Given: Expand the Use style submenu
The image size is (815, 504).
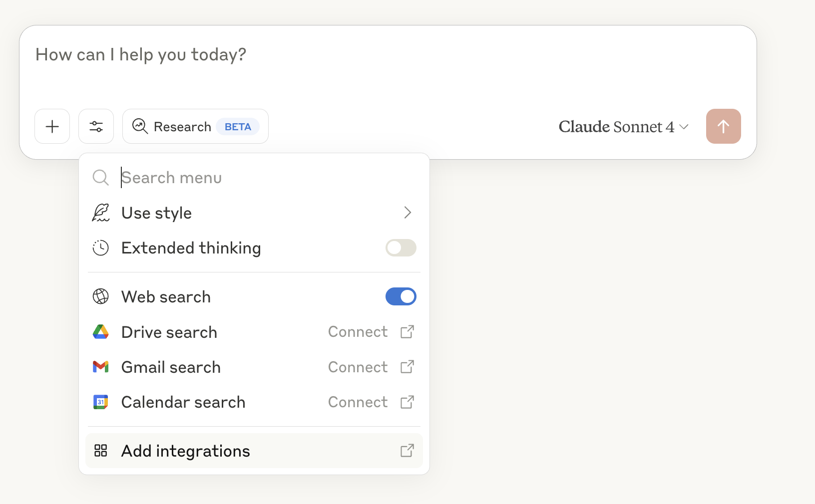Looking at the screenshot, I should (x=157, y=213).
